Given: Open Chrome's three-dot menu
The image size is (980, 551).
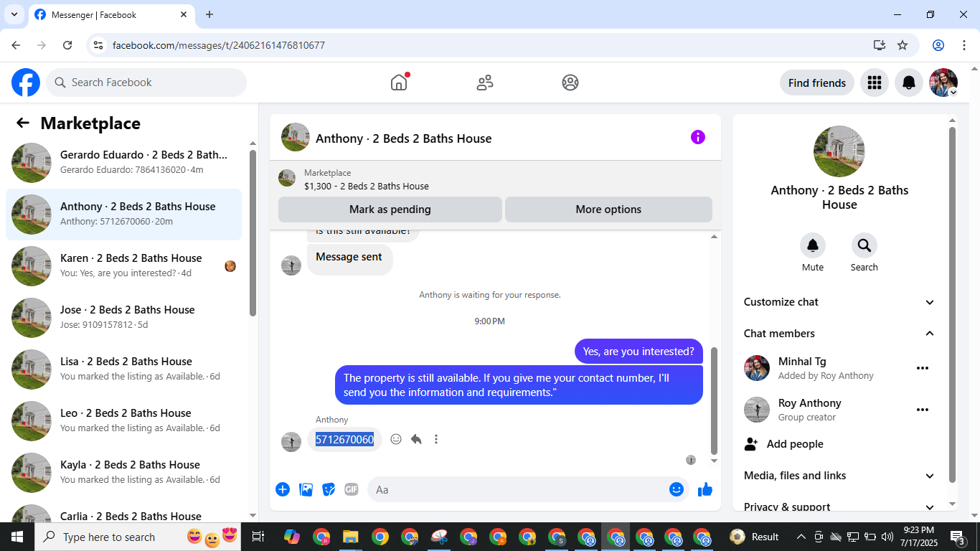Looking at the screenshot, I should pyautogui.click(x=963, y=45).
